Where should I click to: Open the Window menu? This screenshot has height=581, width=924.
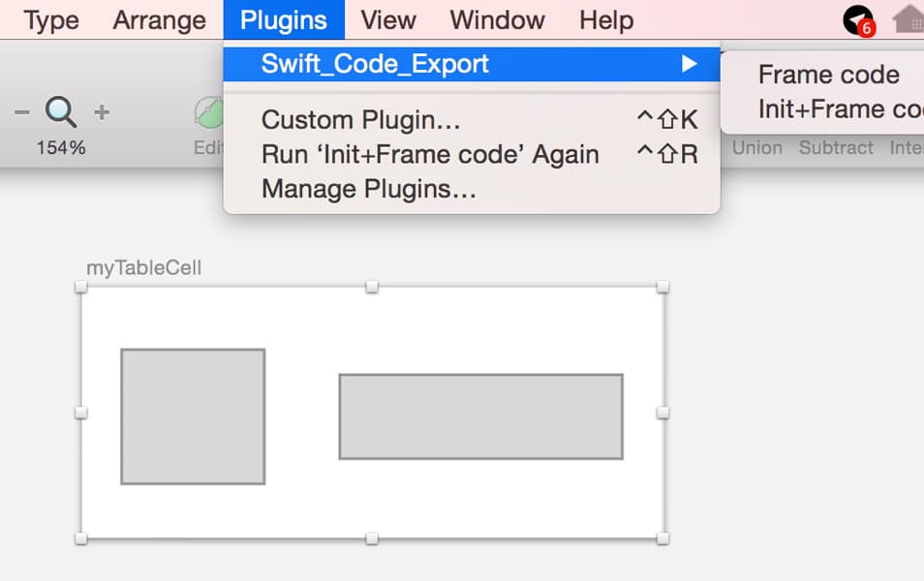coord(496,19)
